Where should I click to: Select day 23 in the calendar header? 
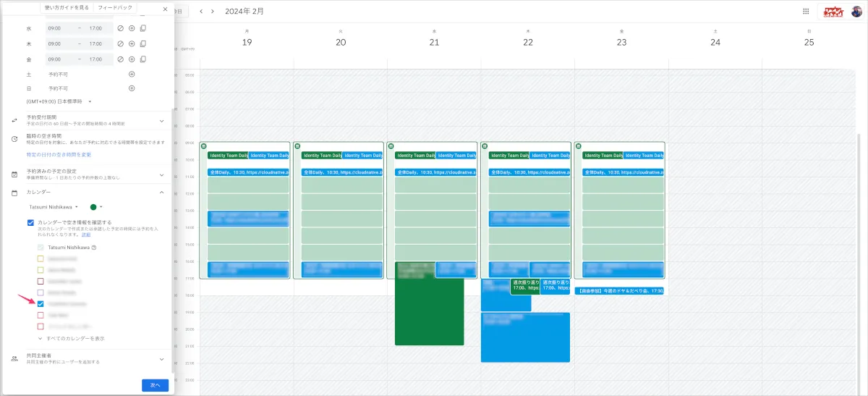(x=622, y=43)
